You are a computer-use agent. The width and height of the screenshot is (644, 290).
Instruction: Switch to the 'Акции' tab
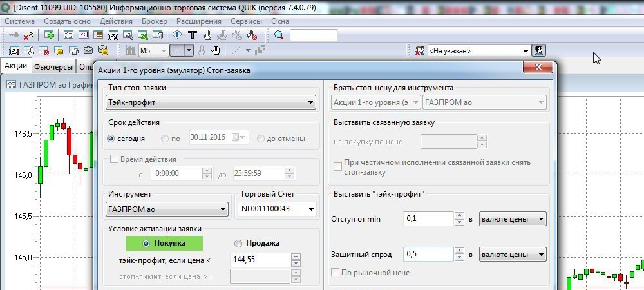15,66
